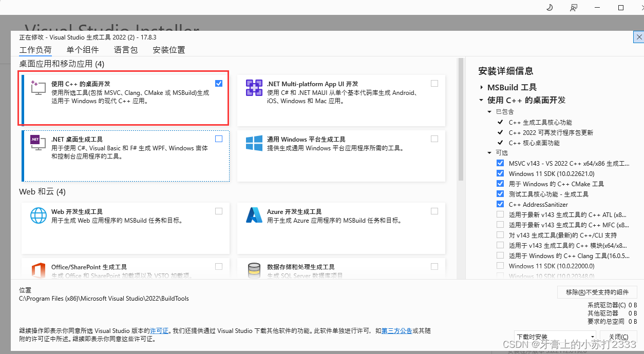
Task: Click the 关闭(C) button
Action: pos(618,337)
